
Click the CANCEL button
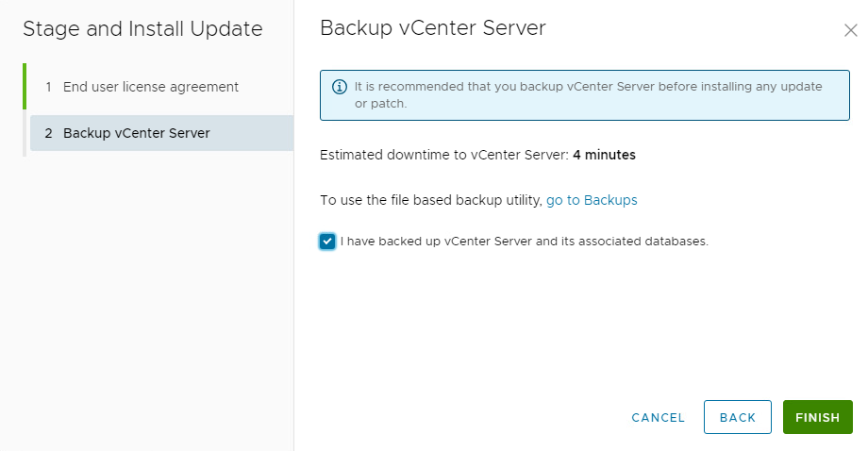659,418
